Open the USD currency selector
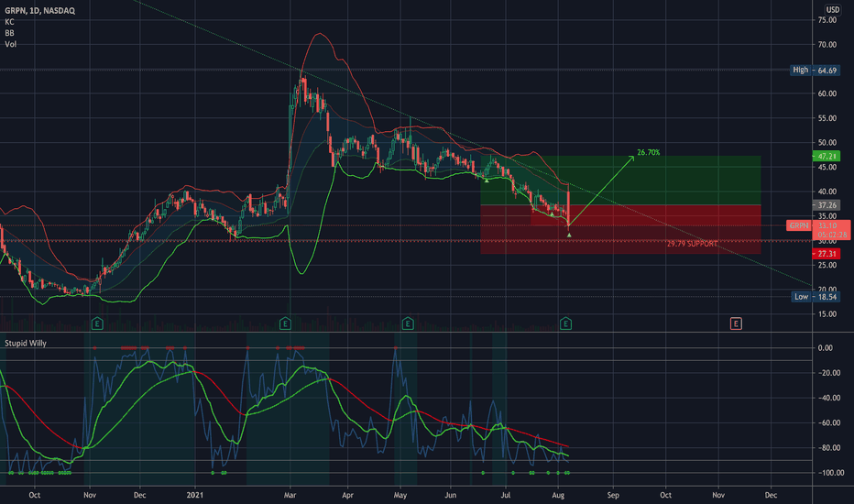 point(832,9)
